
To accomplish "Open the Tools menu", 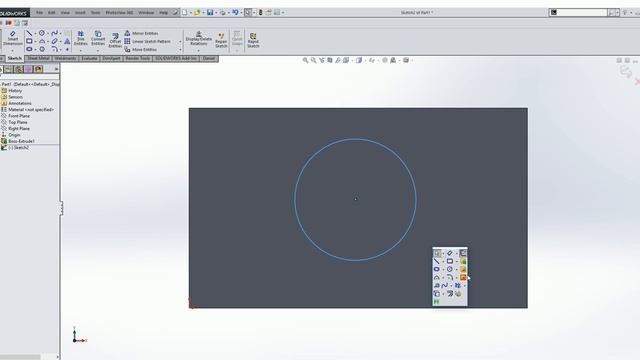I will 95,13.
